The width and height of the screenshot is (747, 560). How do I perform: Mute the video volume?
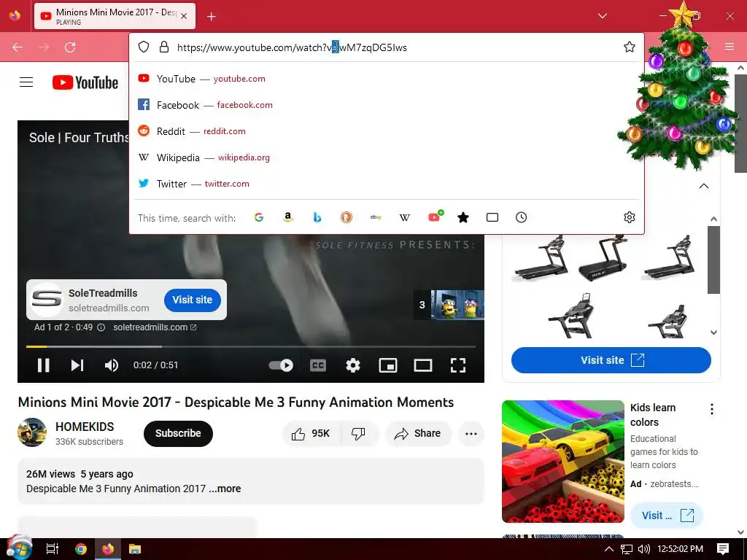[x=112, y=365]
